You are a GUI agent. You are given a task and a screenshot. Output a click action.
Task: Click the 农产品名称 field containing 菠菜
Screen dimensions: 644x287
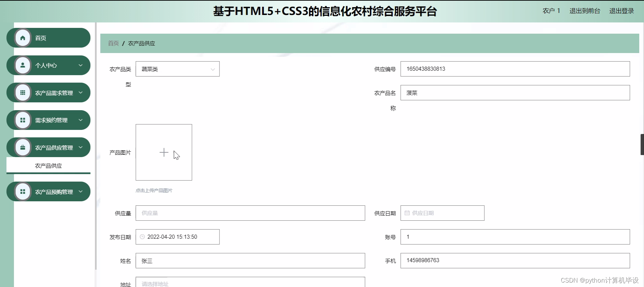pos(515,93)
